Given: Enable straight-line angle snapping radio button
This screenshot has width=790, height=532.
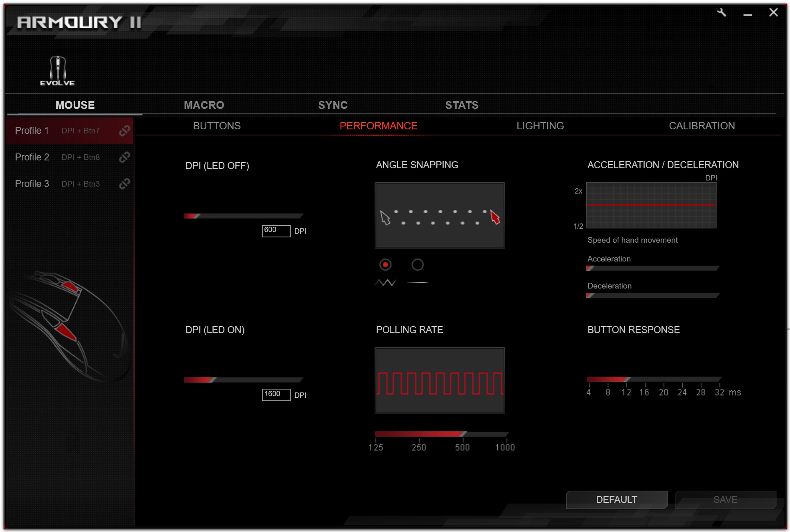Looking at the screenshot, I should tap(418, 265).
